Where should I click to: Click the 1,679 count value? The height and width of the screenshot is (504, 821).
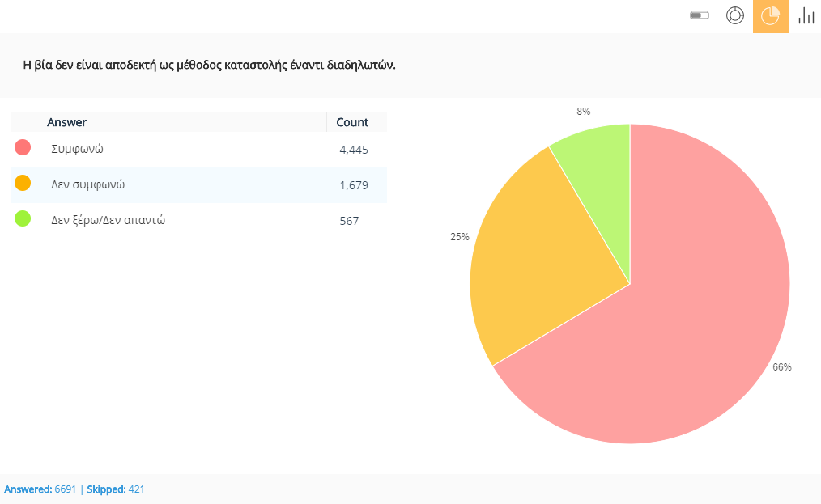point(354,185)
